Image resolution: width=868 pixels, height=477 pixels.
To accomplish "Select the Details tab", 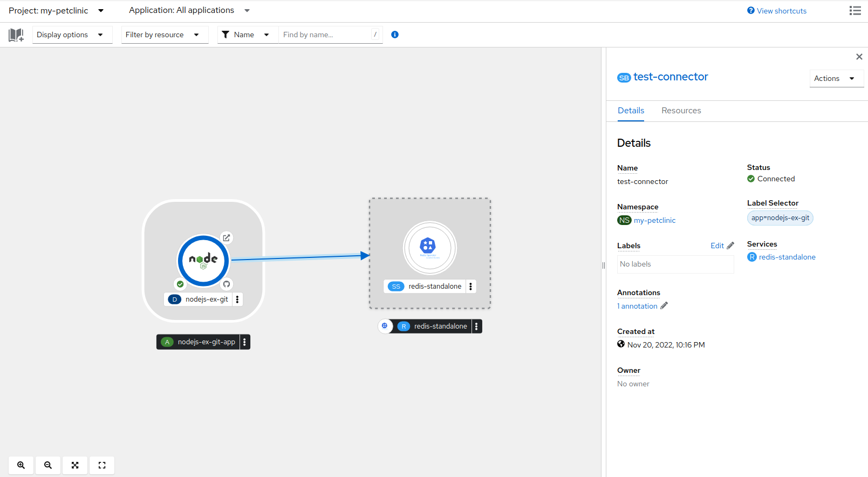I will [x=631, y=111].
